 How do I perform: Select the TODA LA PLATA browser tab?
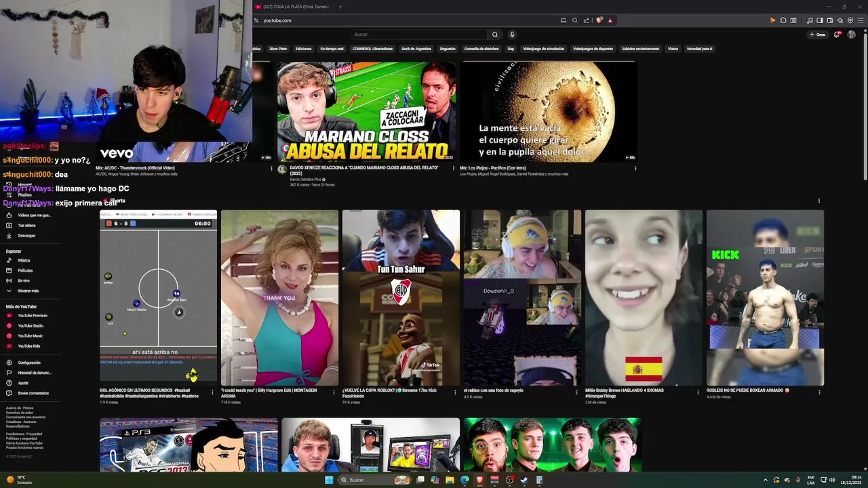pos(292,7)
